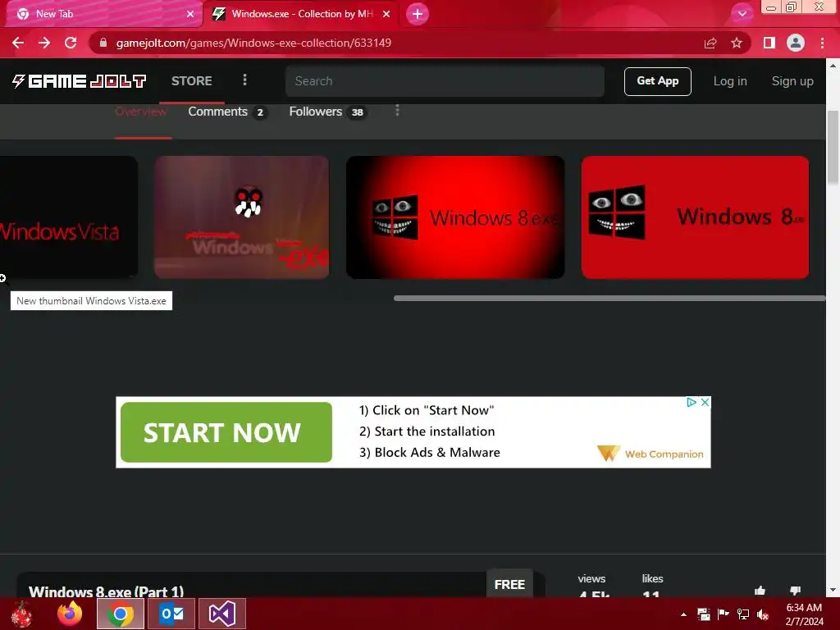840x630 pixels.
Task: Open the AdChoices info icon
Action: (692, 402)
